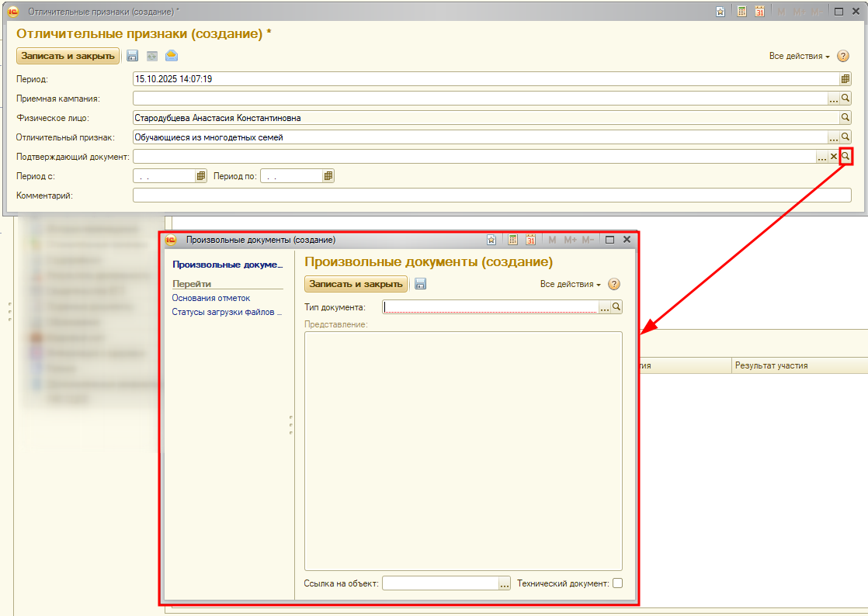Click the magnifier icon for Подтверждающий документ
The height and width of the screenshot is (616, 868).
click(x=845, y=157)
